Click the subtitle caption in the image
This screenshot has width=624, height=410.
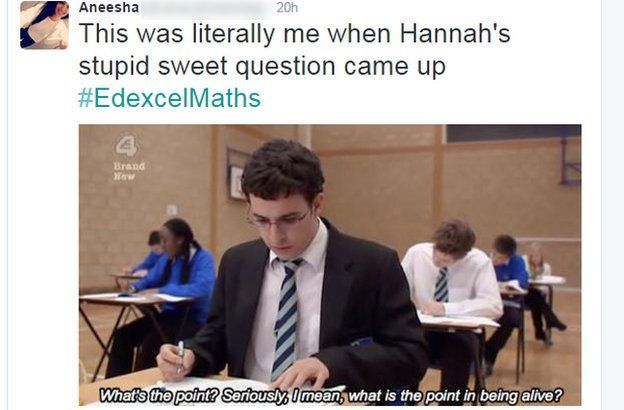pos(330,396)
